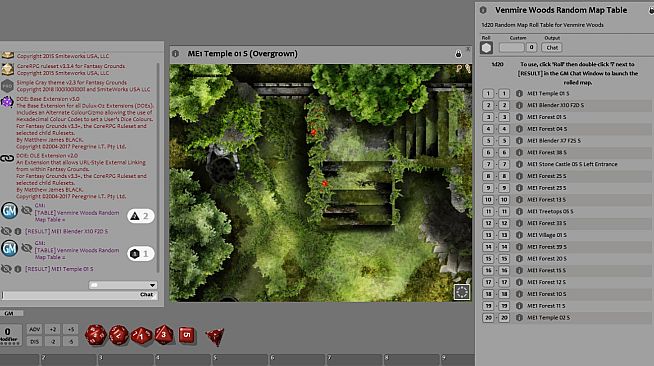Click the d10 die in dice tray
654x366 pixels.
pos(141,336)
